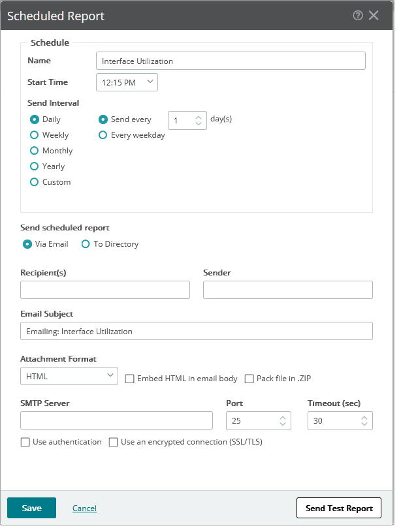Cancel the scheduled report

click(x=84, y=508)
